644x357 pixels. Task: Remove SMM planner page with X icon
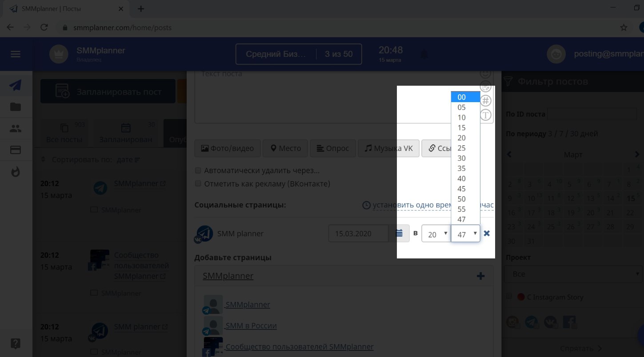pos(487,233)
